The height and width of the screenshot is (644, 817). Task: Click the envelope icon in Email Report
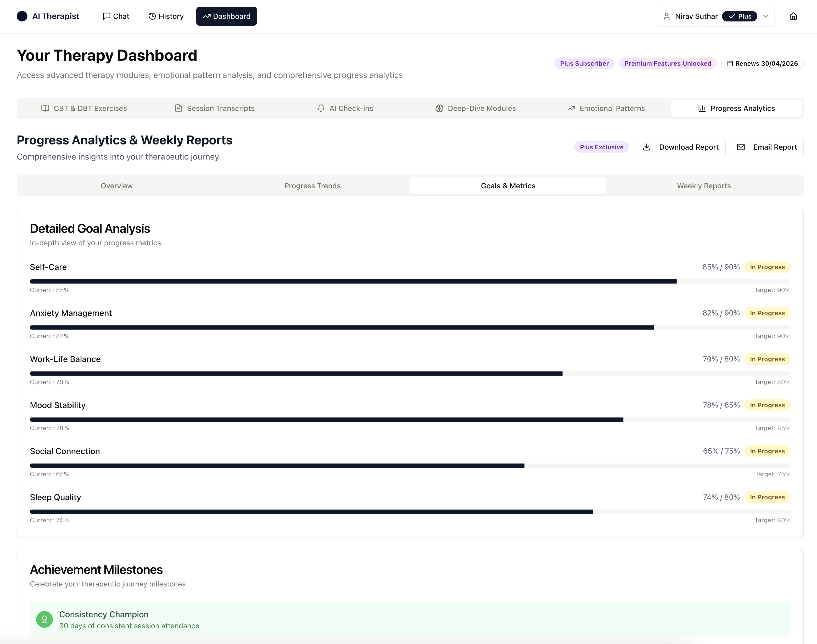tap(740, 147)
